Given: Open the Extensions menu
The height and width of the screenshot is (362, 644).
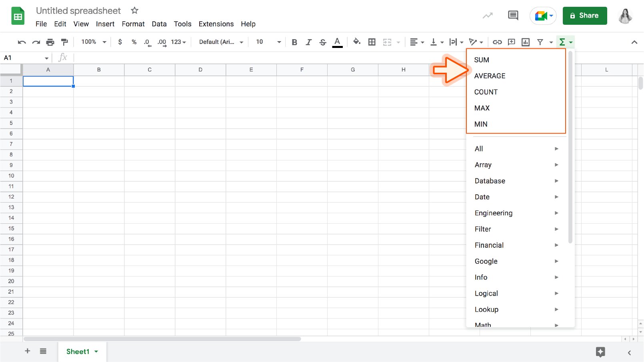Looking at the screenshot, I should tap(216, 24).
